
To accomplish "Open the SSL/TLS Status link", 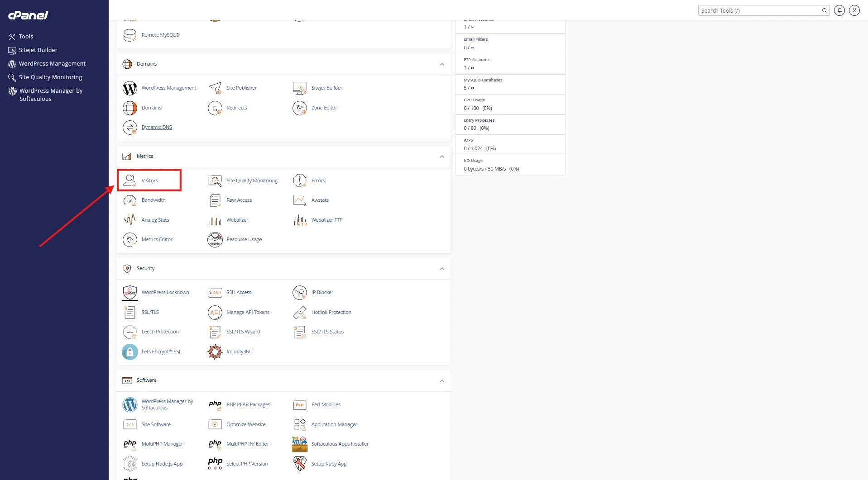I will [x=327, y=332].
